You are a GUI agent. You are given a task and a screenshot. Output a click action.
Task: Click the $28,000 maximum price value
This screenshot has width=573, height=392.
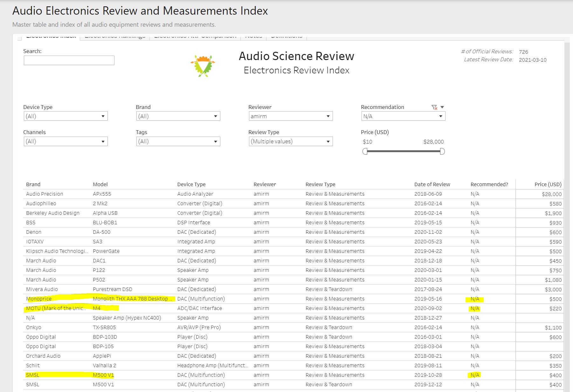tap(433, 142)
